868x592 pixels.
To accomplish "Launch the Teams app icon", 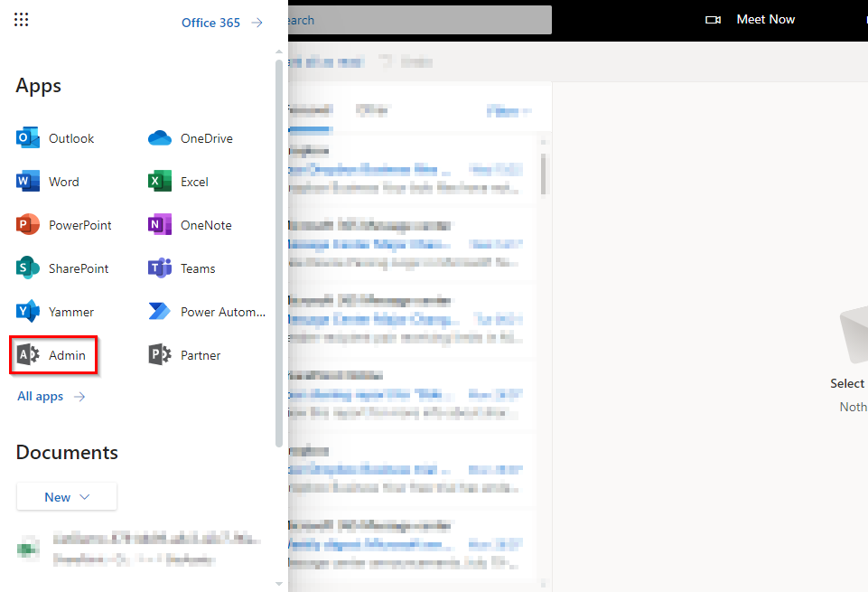I will tap(160, 268).
